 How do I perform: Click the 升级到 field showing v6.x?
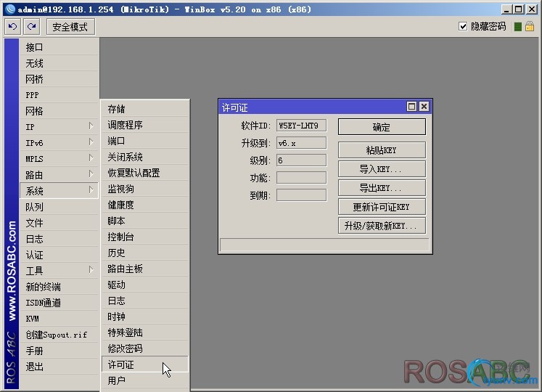point(301,143)
